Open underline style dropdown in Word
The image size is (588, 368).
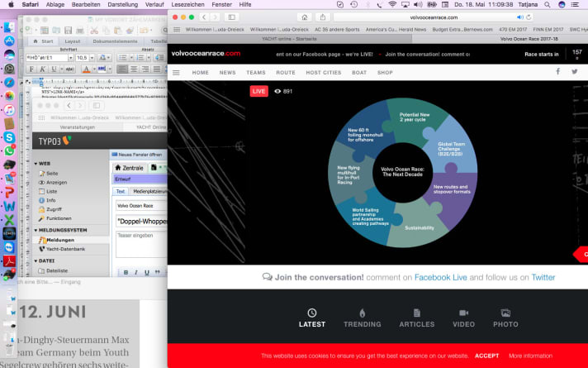(x=61, y=69)
